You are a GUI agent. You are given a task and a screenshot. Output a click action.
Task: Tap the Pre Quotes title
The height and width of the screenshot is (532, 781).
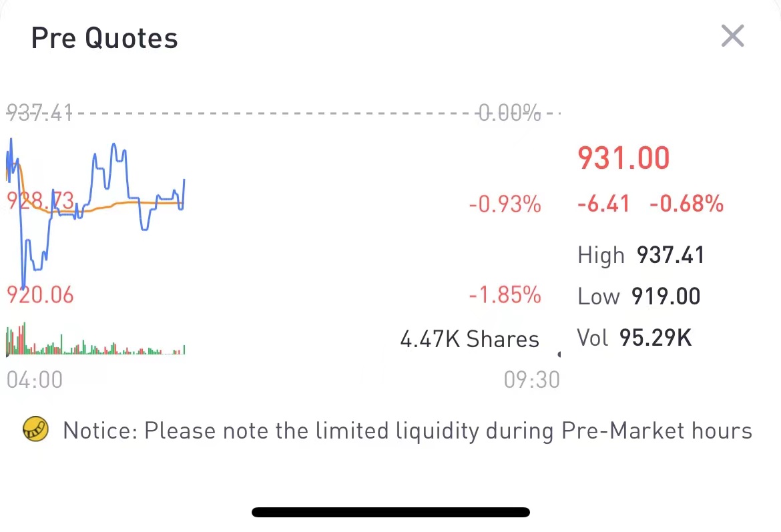pos(105,38)
